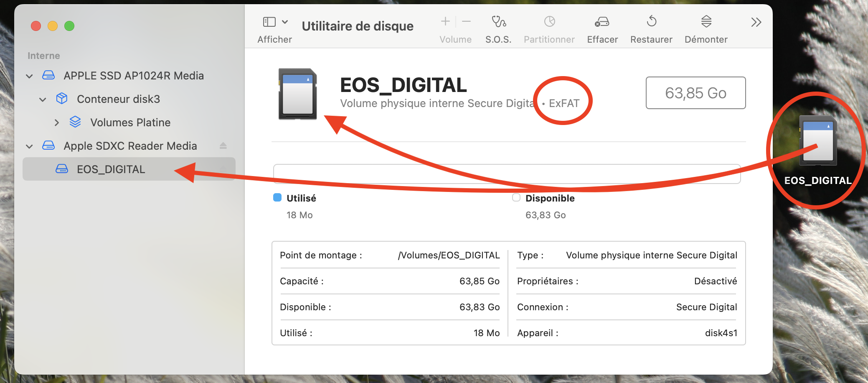Viewport: 868px width, 383px height.
Task: Select Conteneur disk3 in sidebar
Action: (119, 99)
